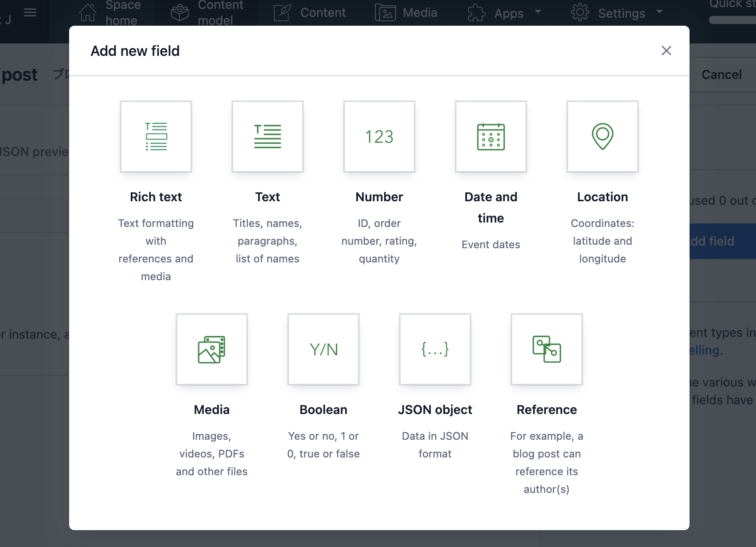
Task: Click 'Coordinates: latitude and longitude' description
Action: coord(603,241)
